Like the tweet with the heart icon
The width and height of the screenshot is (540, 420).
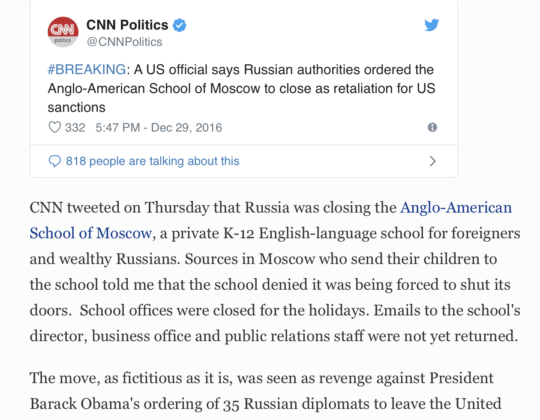coord(54,127)
